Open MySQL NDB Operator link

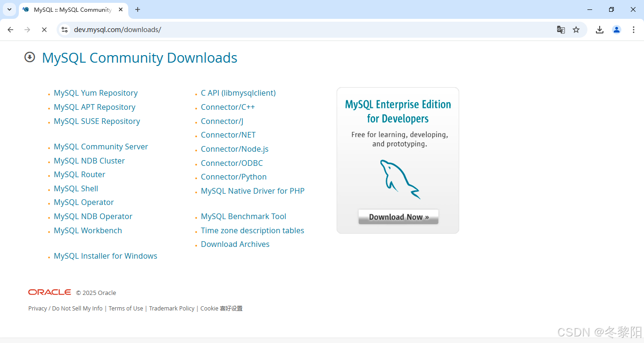(93, 216)
